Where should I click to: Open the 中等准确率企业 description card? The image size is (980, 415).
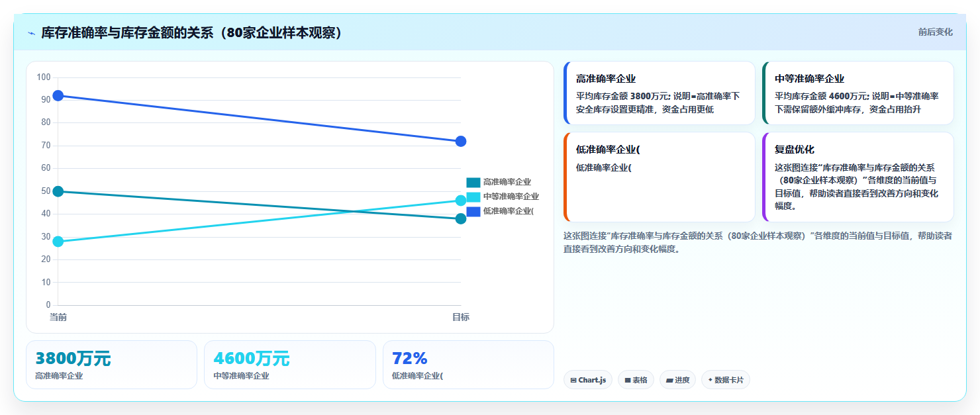pyautogui.click(x=858, y=93)
